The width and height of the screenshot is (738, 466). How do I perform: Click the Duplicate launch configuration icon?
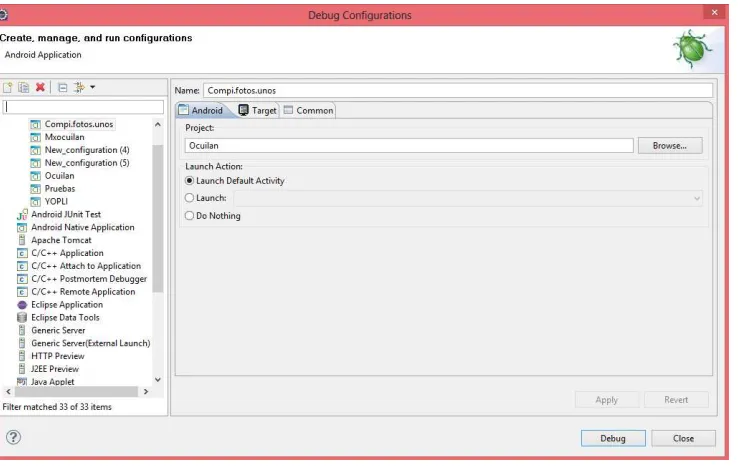(24, 88)
